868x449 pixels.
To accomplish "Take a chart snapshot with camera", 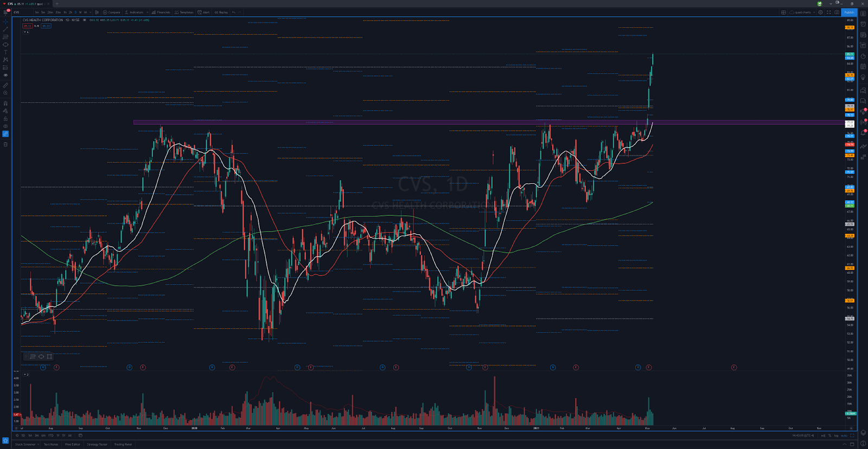I will [x=837, y=12].
